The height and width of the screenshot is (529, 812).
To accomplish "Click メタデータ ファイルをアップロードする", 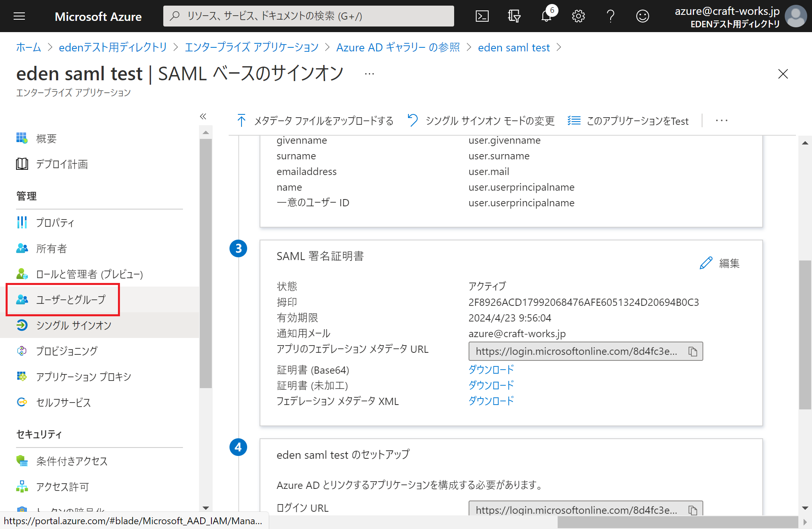I will point(315,120).
